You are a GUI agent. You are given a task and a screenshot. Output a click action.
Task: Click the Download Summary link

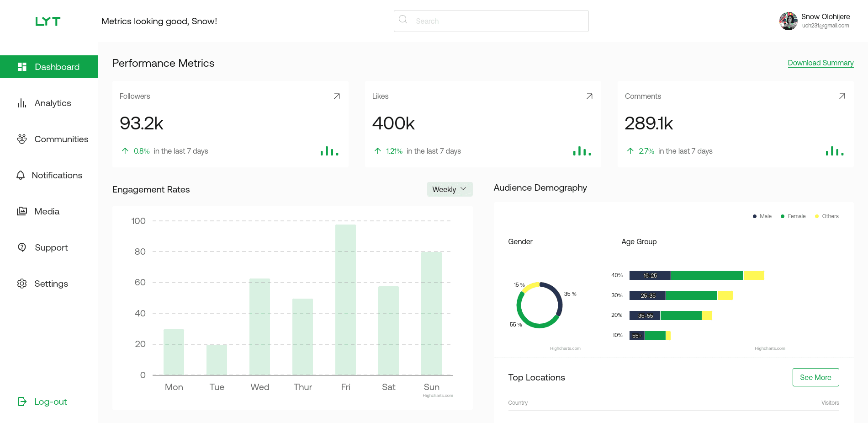click(820, 63)
